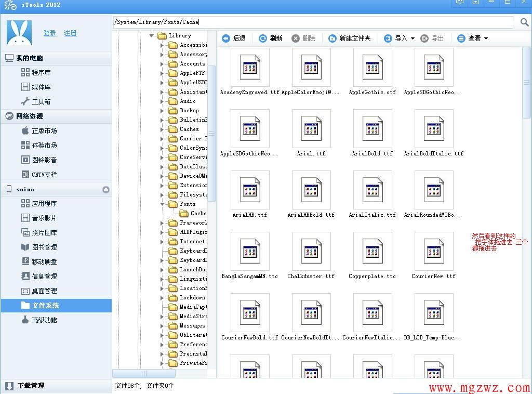Open 照片图库 section

point(39,232)
